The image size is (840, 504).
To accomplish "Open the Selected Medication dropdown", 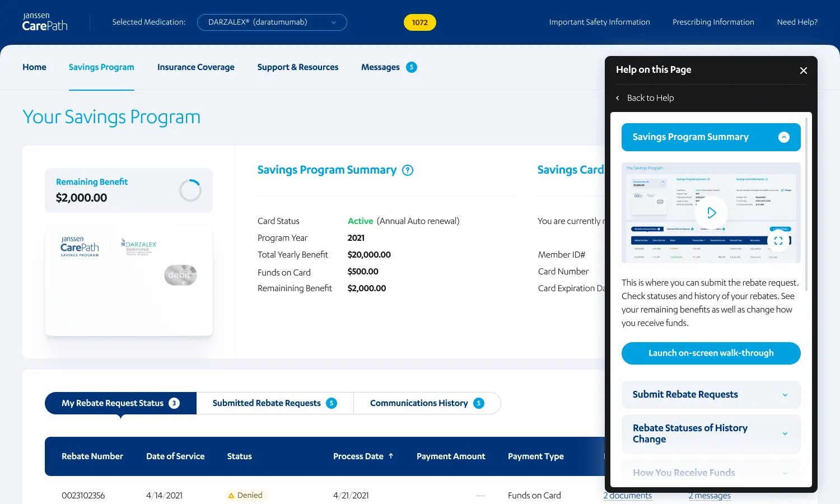I will point(272,22).
